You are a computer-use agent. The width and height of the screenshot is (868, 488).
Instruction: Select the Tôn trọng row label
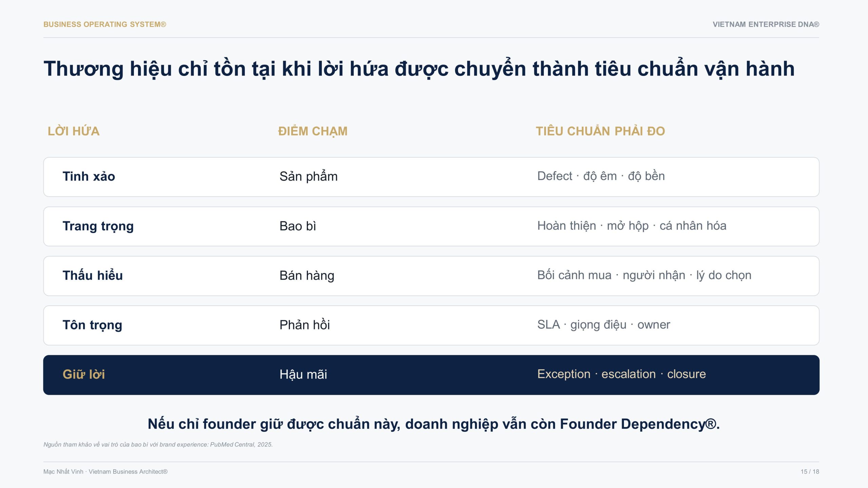coord(92,325)
